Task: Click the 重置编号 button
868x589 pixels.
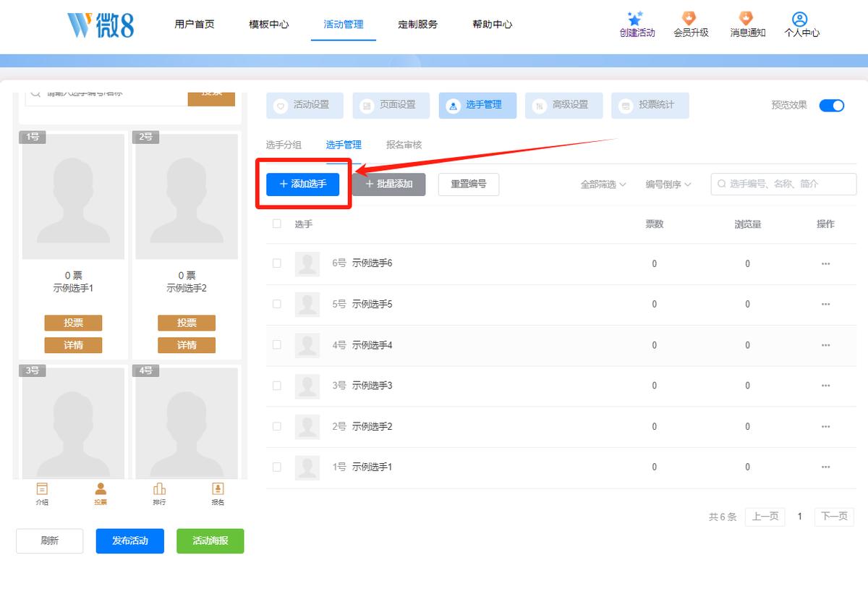Action: pyautogui.click(x=469, y=184)
